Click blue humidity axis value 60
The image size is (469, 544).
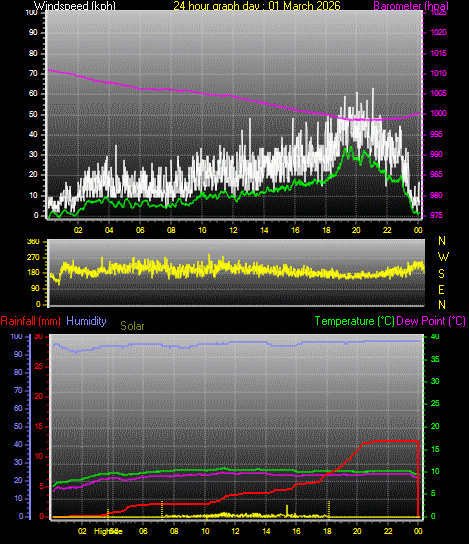[18, 408]
